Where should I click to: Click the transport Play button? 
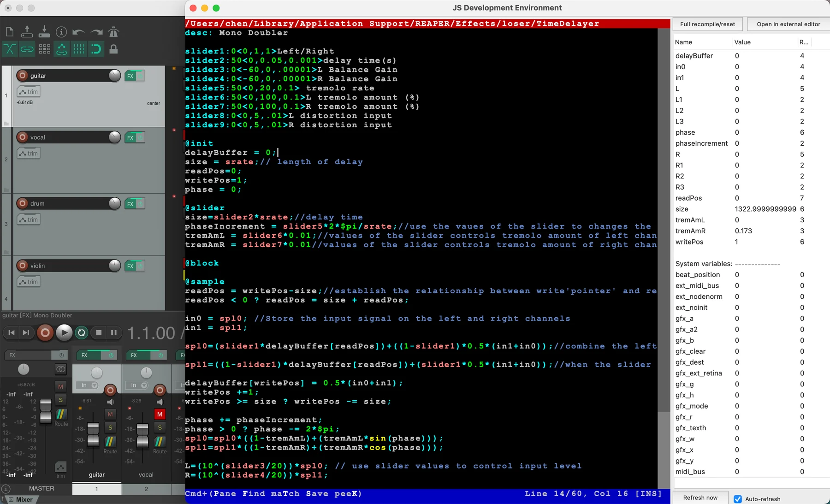tap(64, 332)
